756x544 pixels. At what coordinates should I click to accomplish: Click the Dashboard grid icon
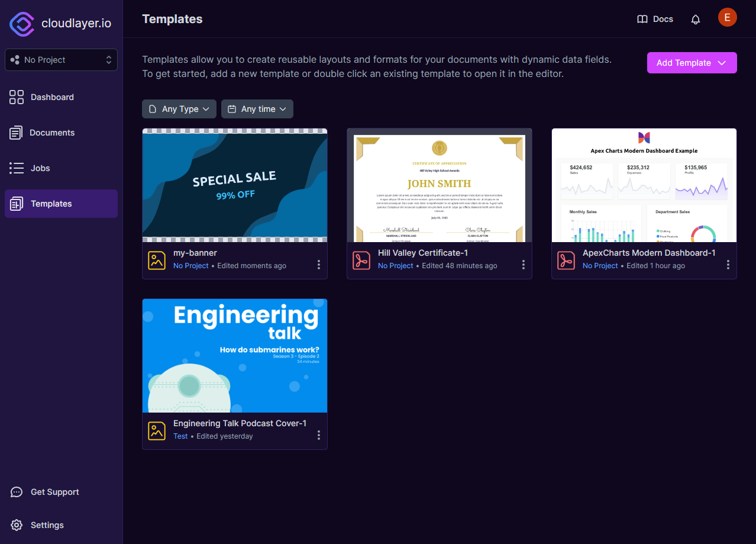[17, 97]
